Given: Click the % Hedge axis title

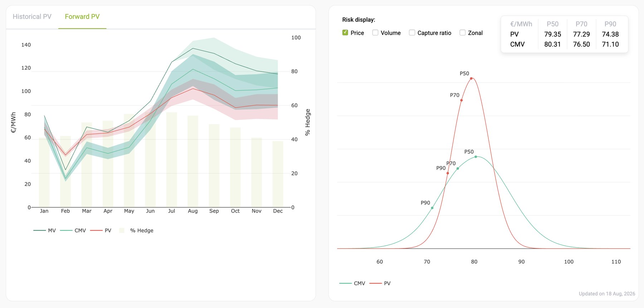Looking at the screenshot, I should tap(308, 122).
